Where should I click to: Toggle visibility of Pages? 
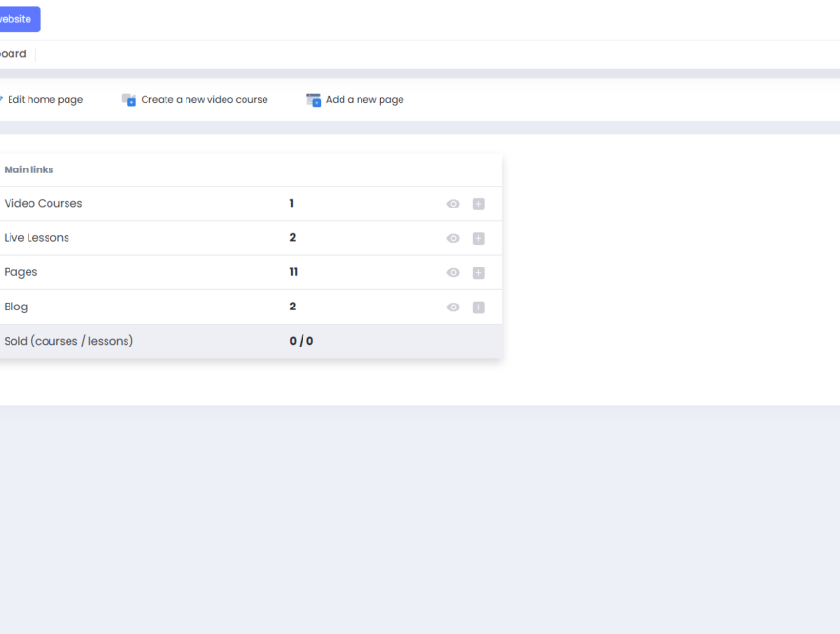[x=453, y=272]
